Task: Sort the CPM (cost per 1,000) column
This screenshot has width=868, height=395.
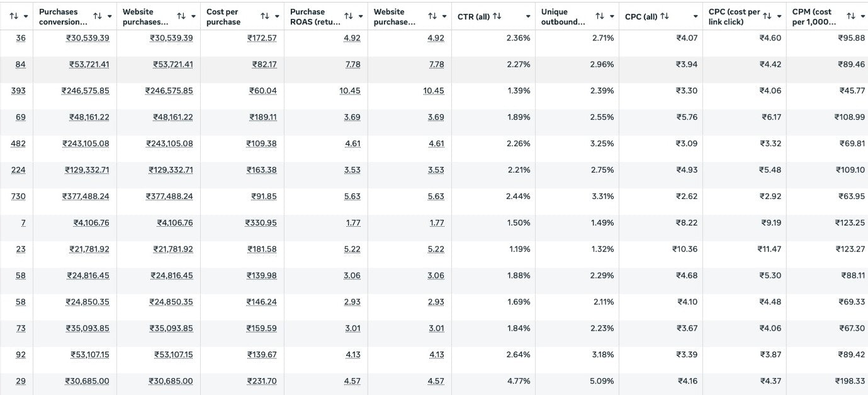Action: click(x=850, y=16)
